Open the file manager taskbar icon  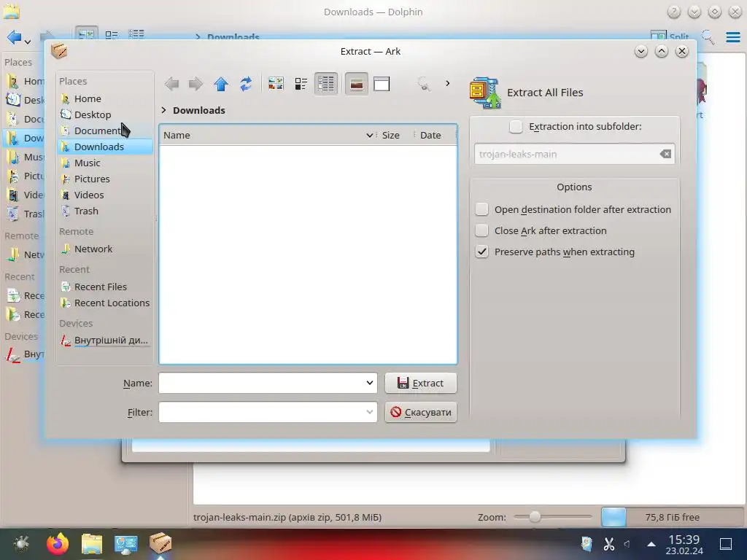[91, 542]
